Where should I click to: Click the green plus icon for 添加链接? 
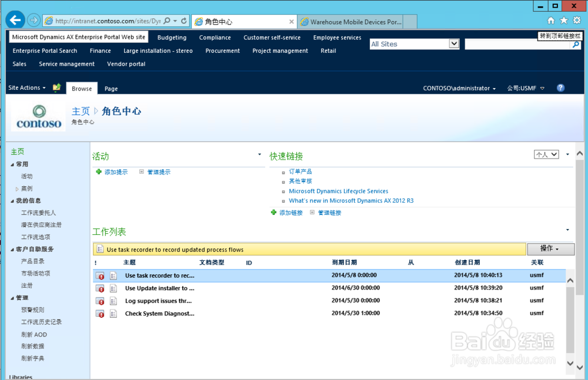(273, 213)
